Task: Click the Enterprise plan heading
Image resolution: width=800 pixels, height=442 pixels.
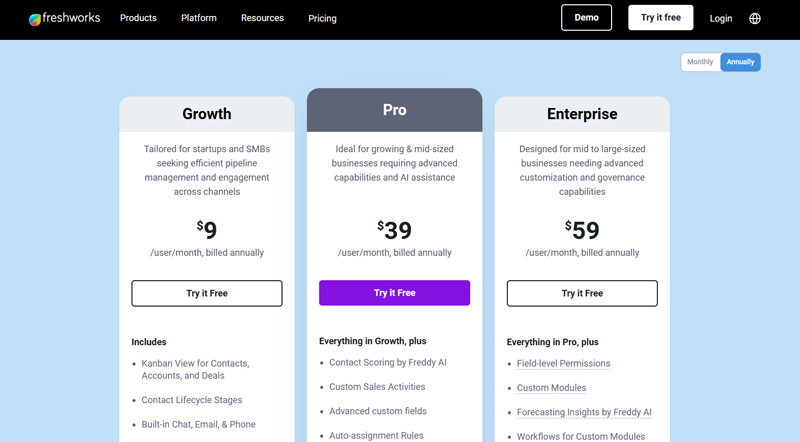Action: tap(582, 114)
